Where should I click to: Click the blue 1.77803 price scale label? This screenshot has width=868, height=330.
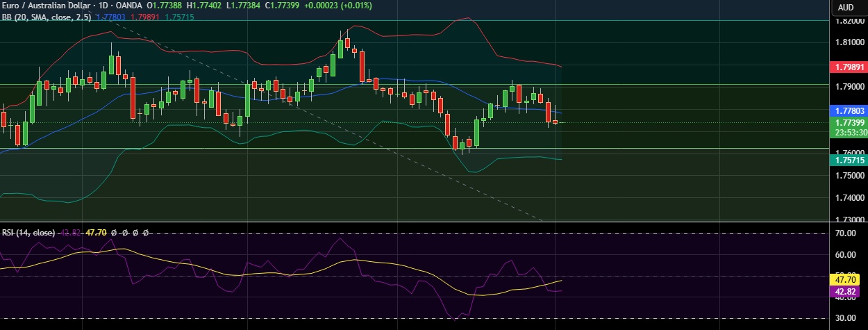(848, 110)
